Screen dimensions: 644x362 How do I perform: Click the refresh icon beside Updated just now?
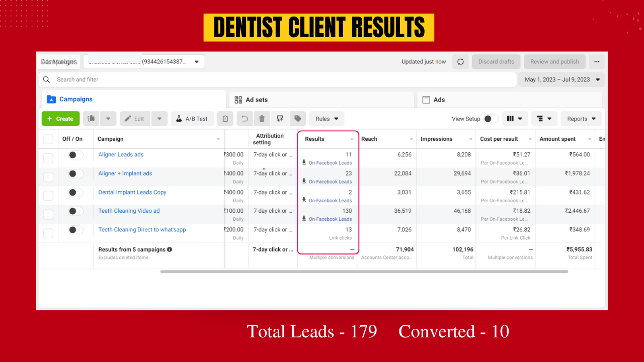click(x=460, y=62)
